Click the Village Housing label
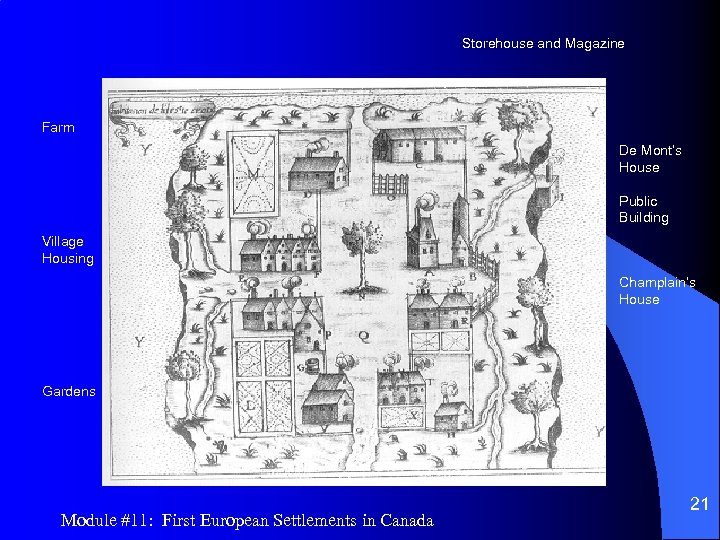Viewport: 720px width, 540px height. (68, 250)
